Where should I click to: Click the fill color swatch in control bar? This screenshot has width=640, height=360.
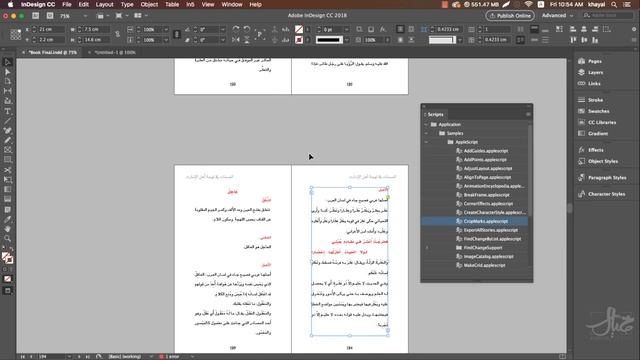click(x=299, y=29)
